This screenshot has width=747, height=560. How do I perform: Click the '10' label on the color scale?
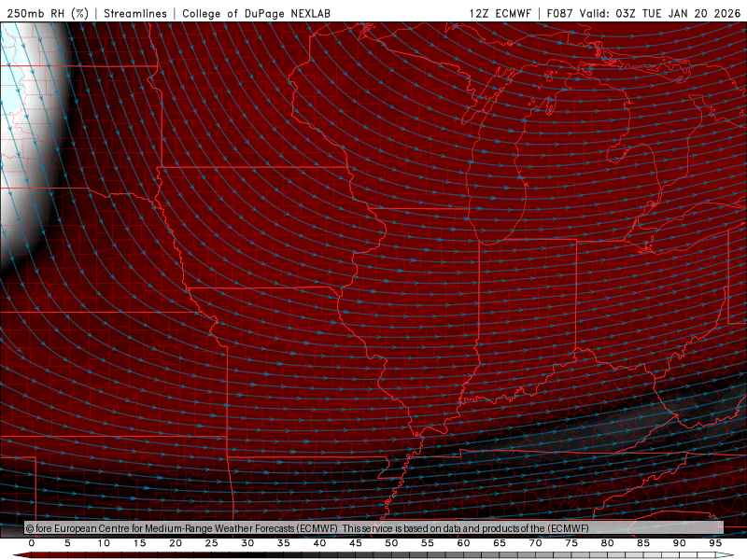(x=104, y=543)
